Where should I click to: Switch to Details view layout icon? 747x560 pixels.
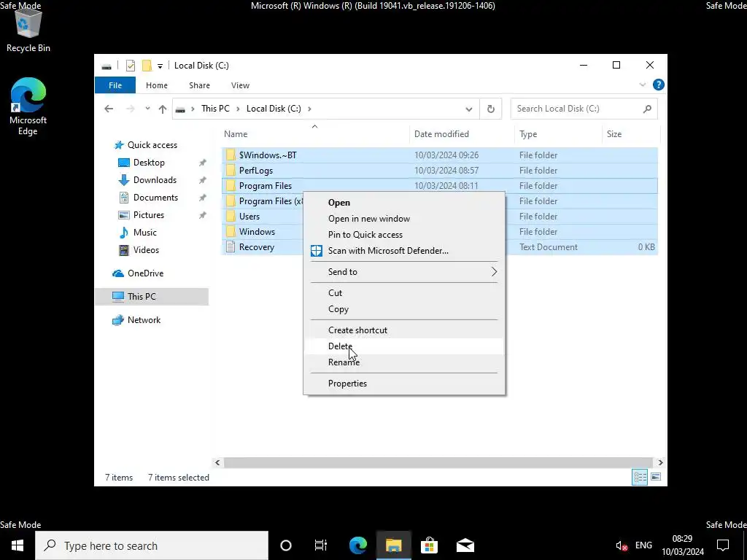[x=640, y=477]
